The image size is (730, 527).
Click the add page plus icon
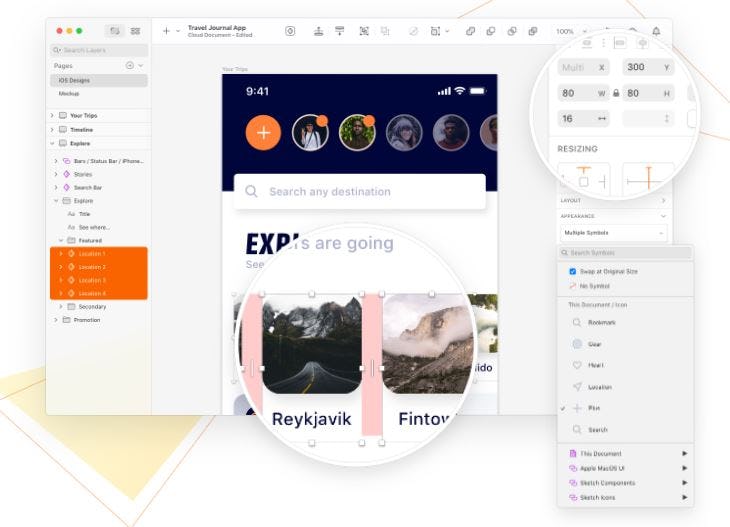(x=129, y=65)
